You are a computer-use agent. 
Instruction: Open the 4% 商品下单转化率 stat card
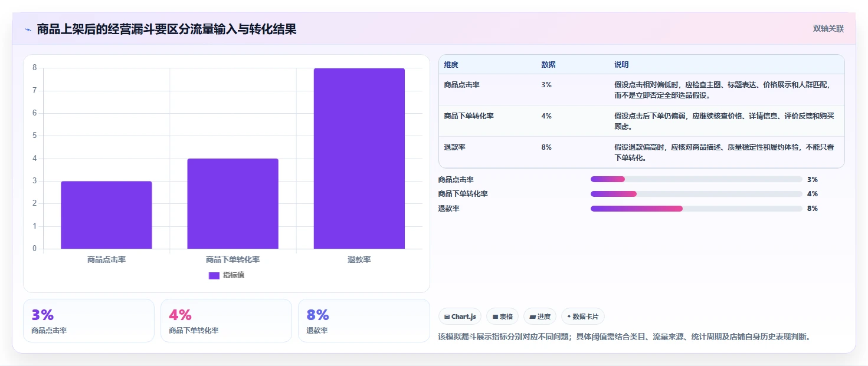(x=226, y=321)
